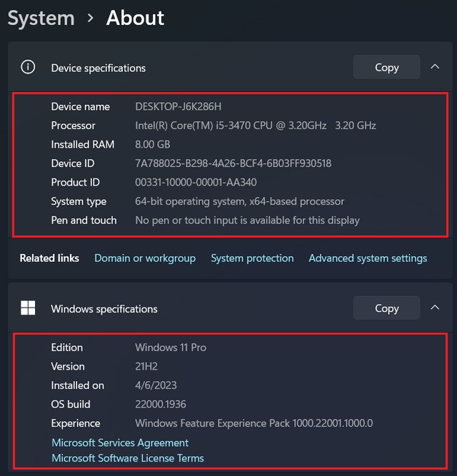Open Advanced system settings link
The width and height of the screenshot is (457, 476).
click(368, 258)
